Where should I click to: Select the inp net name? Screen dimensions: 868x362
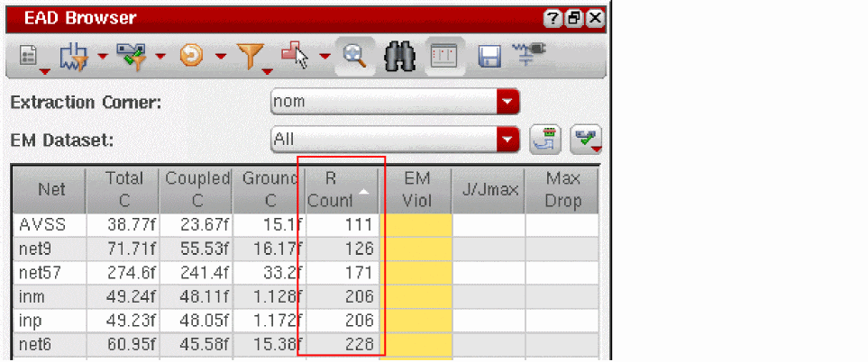click(31, 321)
